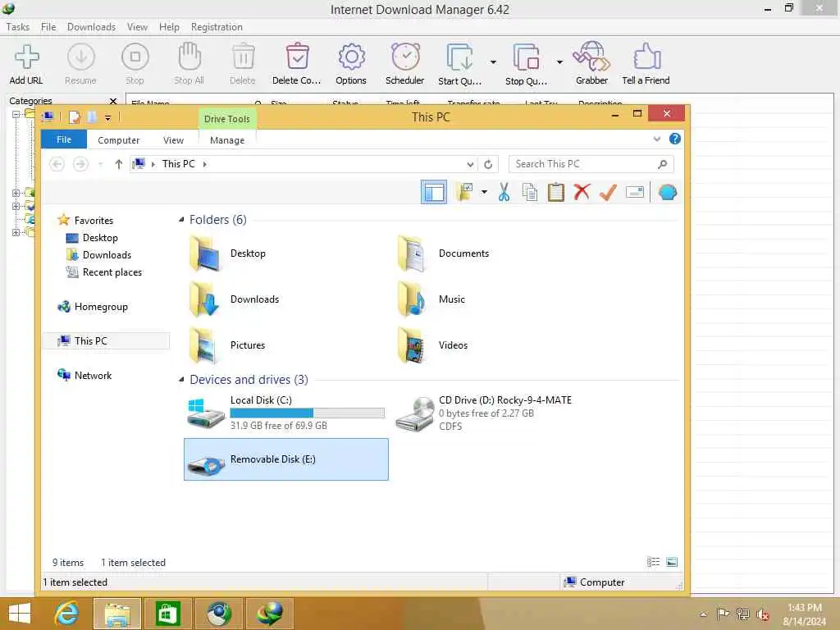The height and width of the screenshot is (630, 840).
Task: Select the Videos folder
Action: coord(453,345)
